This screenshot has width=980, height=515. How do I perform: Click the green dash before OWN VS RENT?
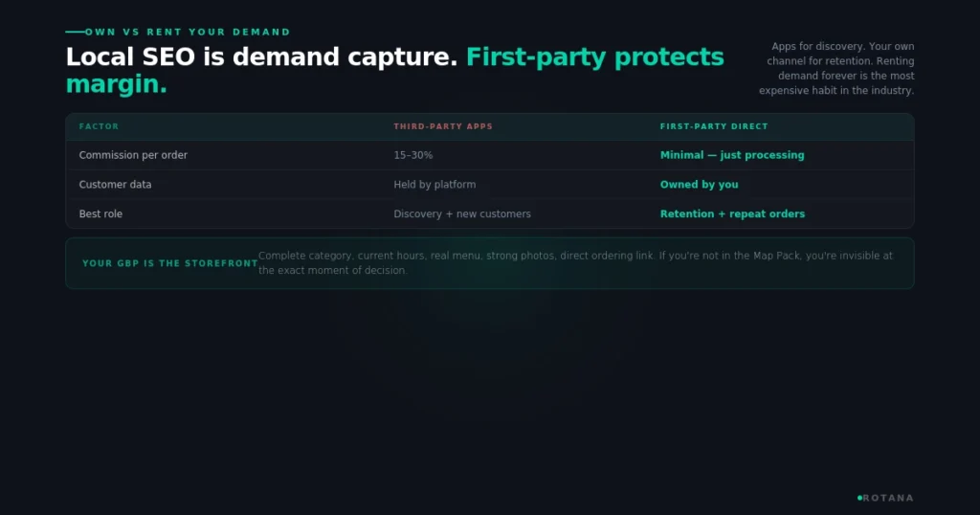click(75, 32)
